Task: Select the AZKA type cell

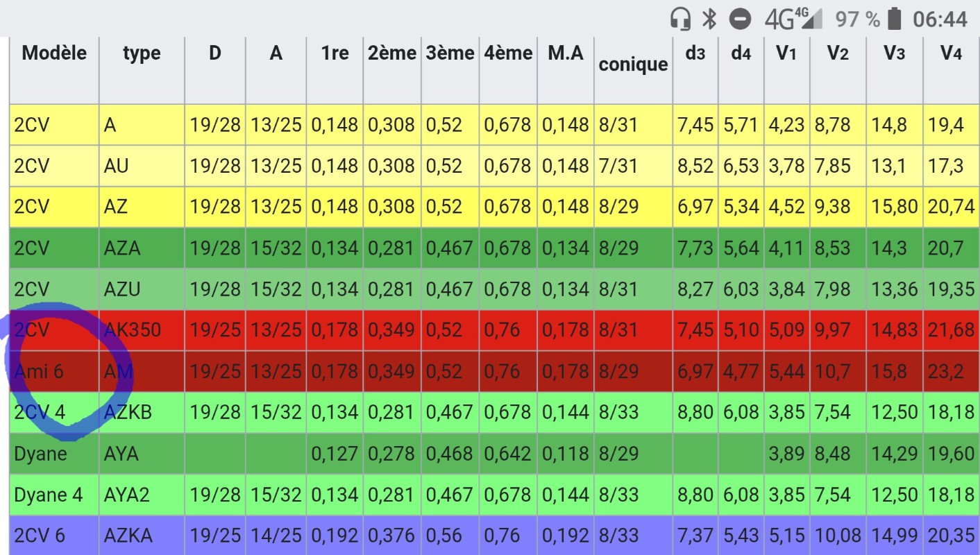Action: coord(128,536)
